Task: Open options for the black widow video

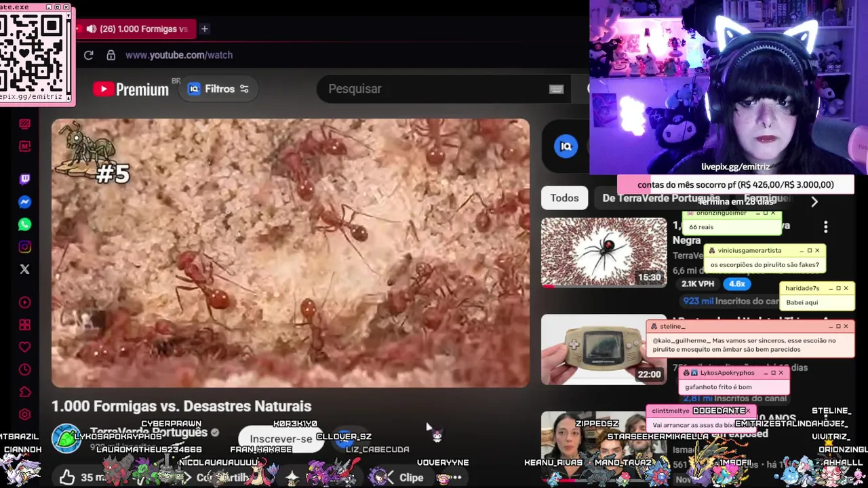Action: (825, 227)
